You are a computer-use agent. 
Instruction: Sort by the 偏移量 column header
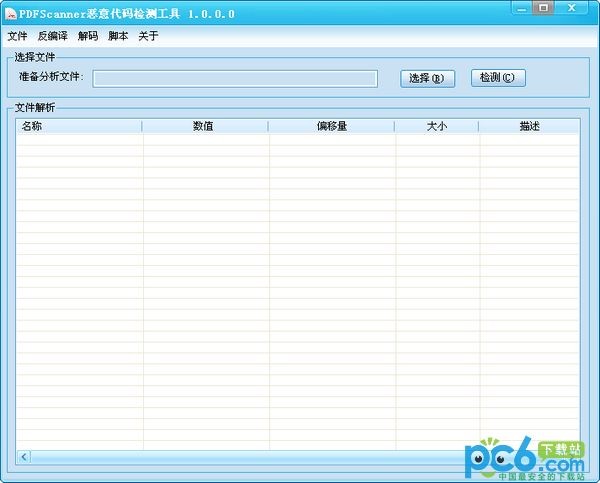(331, 126)
